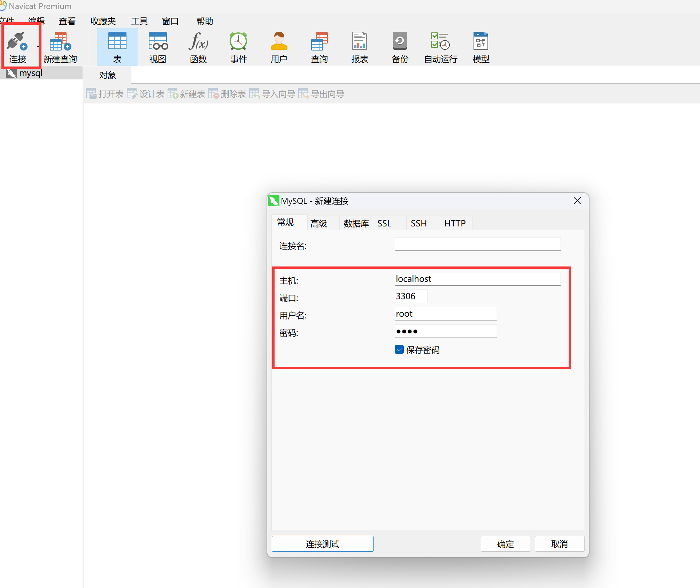Open New Query (新建查询) toolbar icon

pyautogui.click(x=60, y=42)
